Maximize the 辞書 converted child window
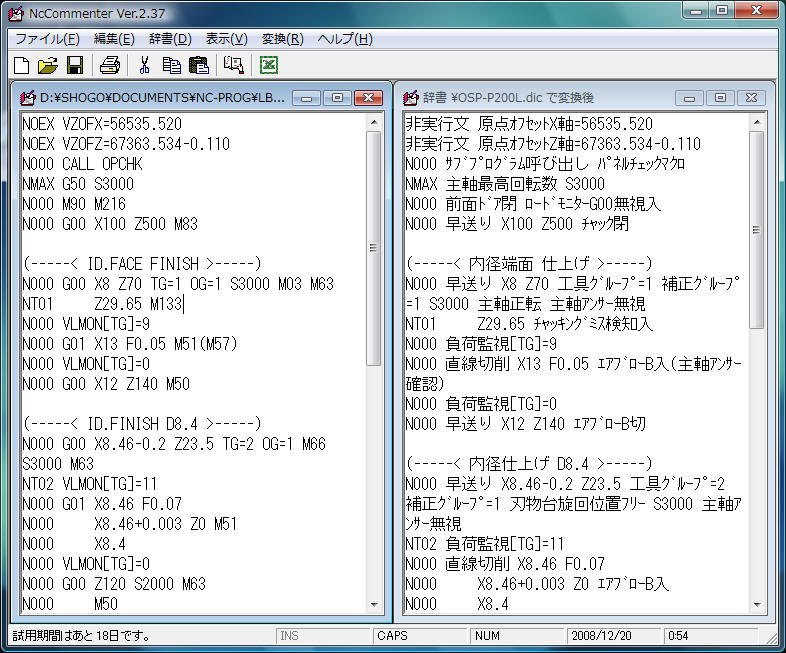The width and height of the screenshot is (786, 653). click(720, 98)
